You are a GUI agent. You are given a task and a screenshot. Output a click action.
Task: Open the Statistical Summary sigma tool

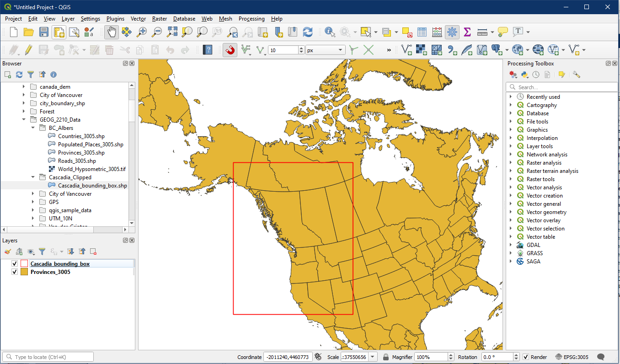[467, 32]
